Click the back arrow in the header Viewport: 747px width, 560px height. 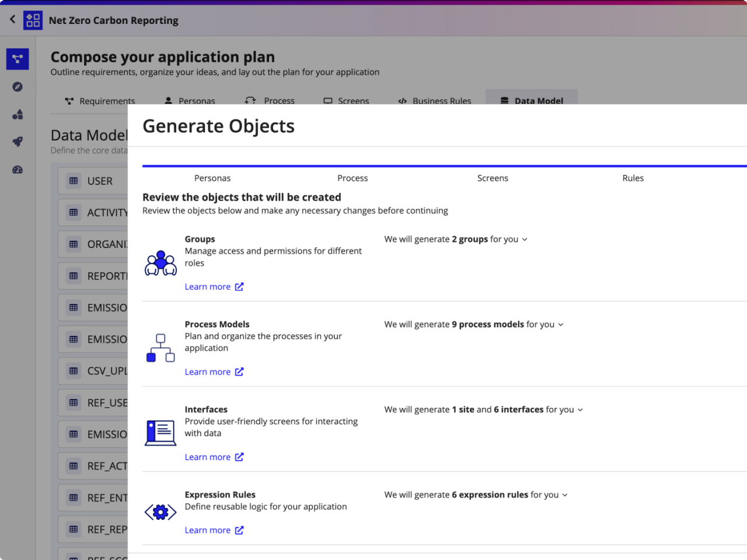(12, 19)
